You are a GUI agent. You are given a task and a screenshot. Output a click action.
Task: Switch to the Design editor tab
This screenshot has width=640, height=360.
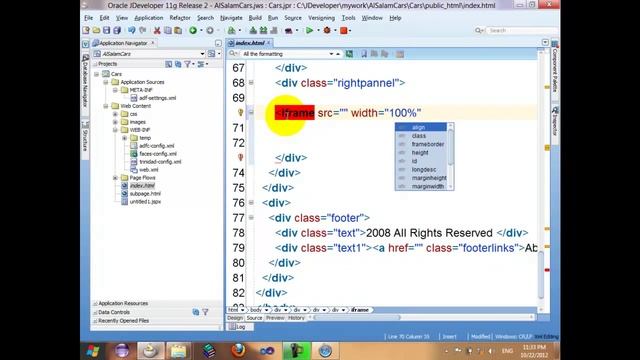tap(235, 318)
